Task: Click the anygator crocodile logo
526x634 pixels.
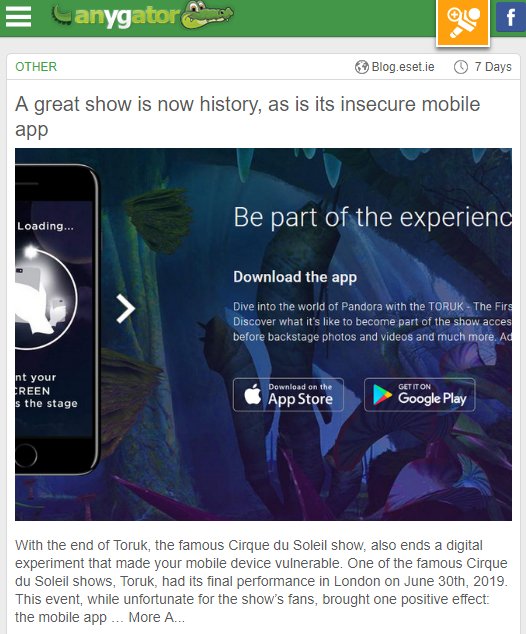Action: tap(143, 15)
